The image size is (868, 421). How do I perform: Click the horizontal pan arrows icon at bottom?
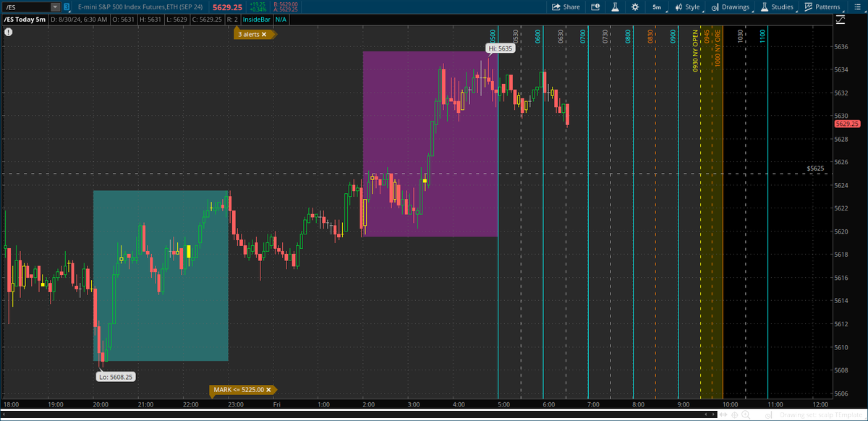pyautogui.click(x=723, y=414)
